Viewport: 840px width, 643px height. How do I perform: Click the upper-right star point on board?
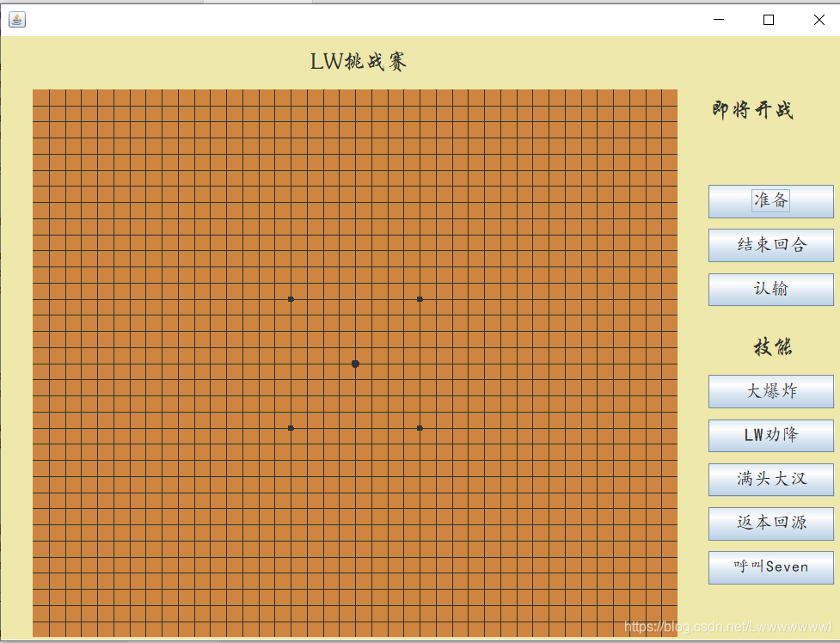[x=420, y=299]
